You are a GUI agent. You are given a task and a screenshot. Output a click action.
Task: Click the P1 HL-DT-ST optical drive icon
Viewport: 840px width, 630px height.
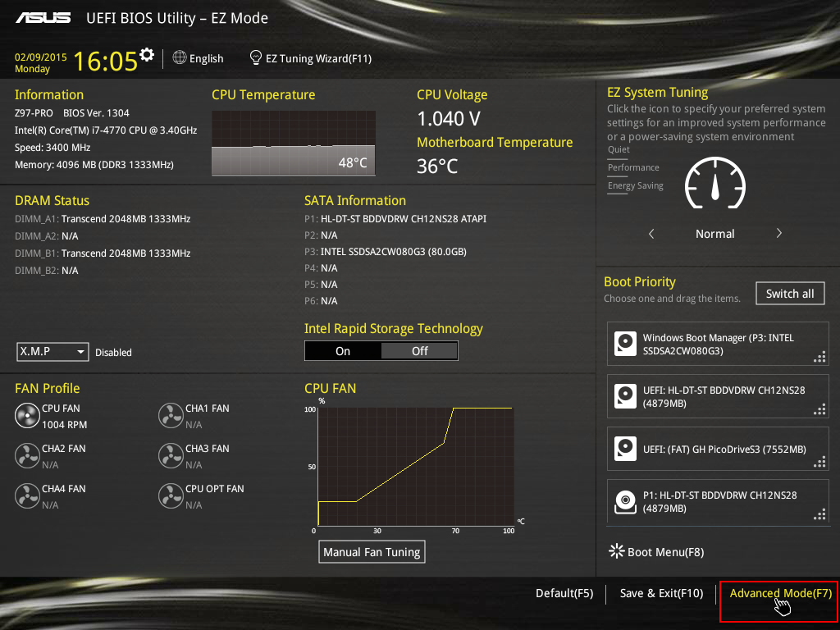coord(625,501)
